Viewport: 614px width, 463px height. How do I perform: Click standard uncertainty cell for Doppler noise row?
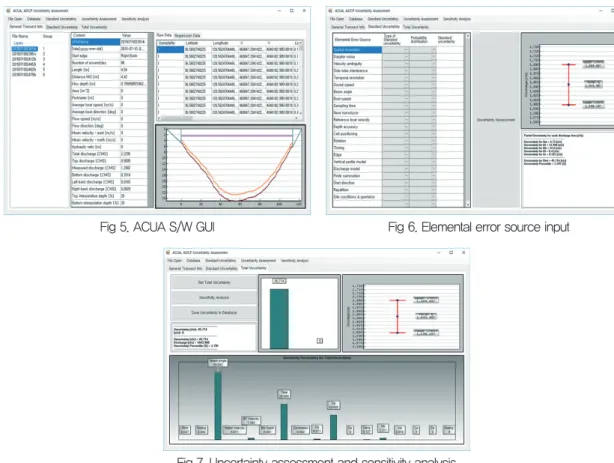click(x=450, y=57)
